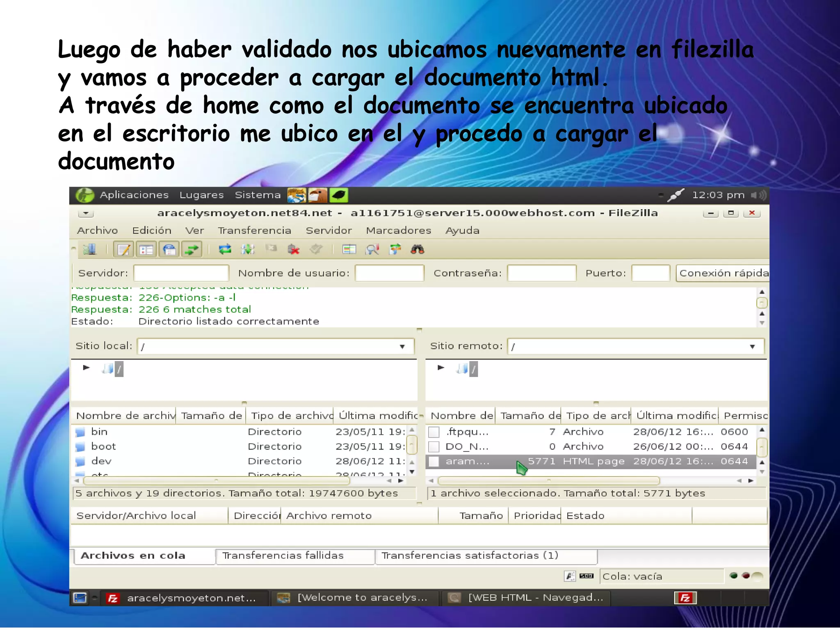Click the network connection icon in top panel
840x630 pixels.
[676, 195]
